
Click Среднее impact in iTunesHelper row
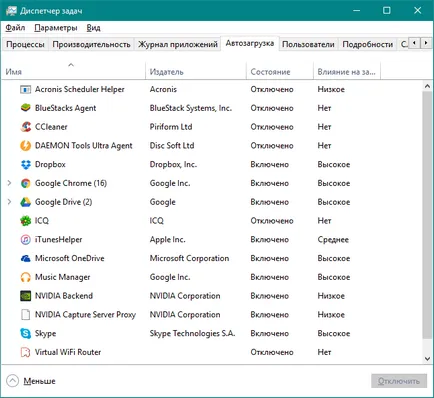point(333,239)
